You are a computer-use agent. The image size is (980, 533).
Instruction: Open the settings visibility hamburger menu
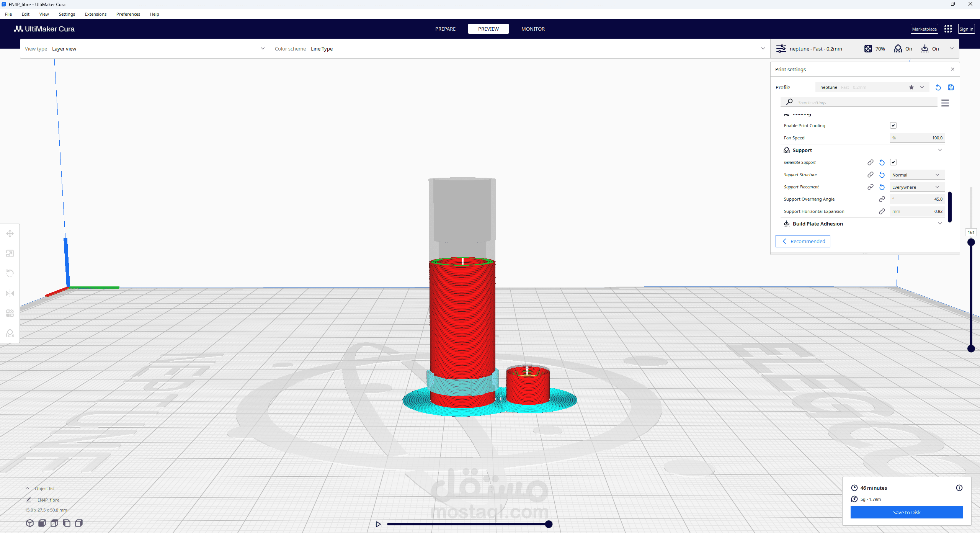[x=945, y=103]
